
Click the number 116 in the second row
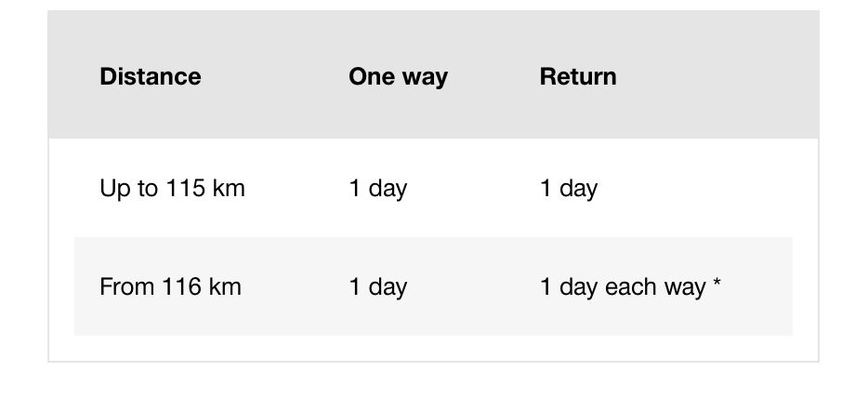(181, 286)
